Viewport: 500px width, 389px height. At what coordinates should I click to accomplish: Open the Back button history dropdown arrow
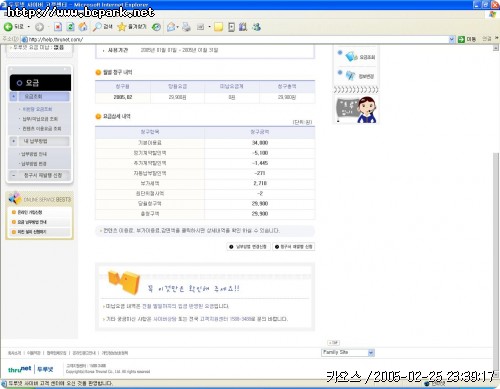point(29,27)
